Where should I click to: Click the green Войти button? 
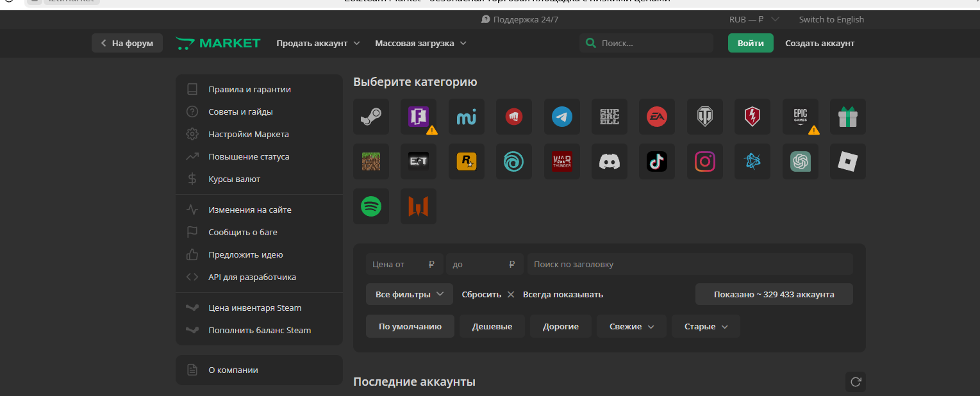[x=751, y=43]
